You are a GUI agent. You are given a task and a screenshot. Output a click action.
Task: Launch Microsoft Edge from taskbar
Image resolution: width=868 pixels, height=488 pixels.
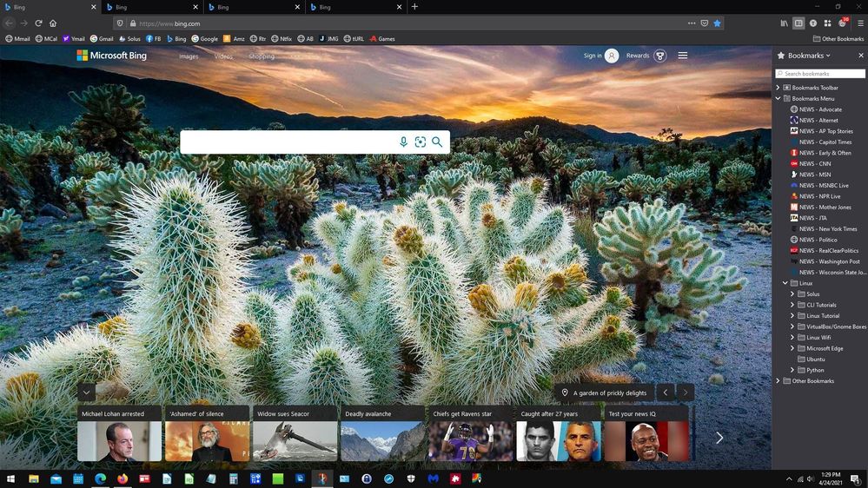pos(100,478)
